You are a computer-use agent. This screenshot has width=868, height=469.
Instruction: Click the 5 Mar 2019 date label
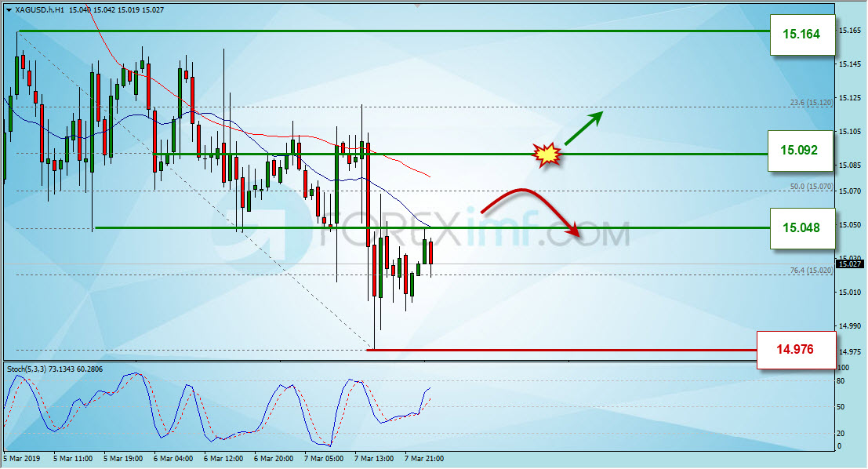pos(22,459)
